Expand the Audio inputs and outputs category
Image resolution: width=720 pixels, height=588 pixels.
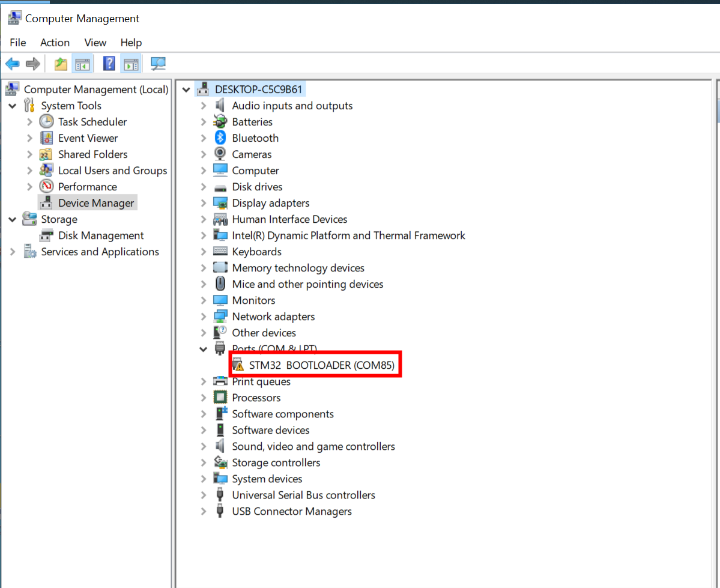pyautogui.click(x=204, y=106)
